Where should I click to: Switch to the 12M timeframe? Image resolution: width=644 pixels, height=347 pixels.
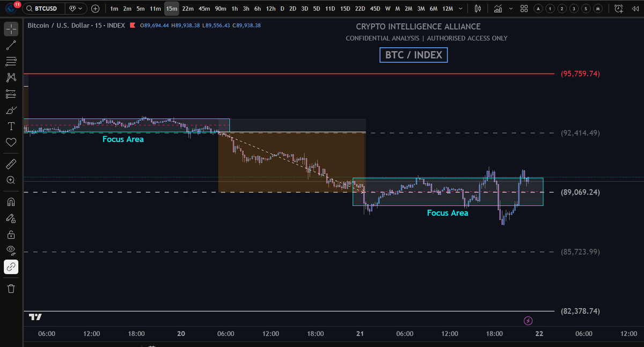tap(448, 9)
